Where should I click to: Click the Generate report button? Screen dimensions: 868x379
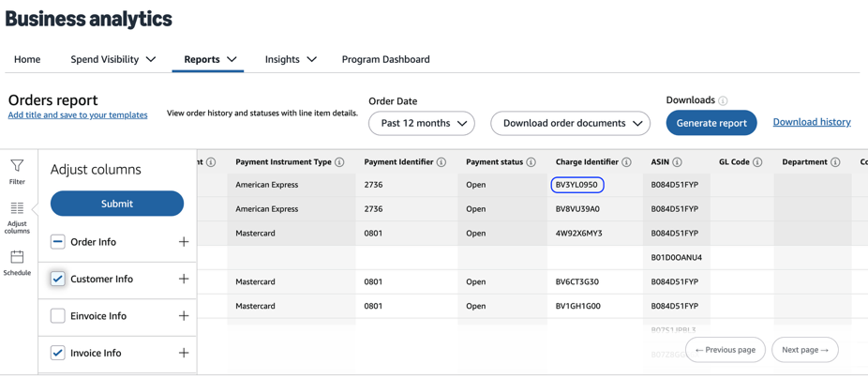[x=711, y=123]
